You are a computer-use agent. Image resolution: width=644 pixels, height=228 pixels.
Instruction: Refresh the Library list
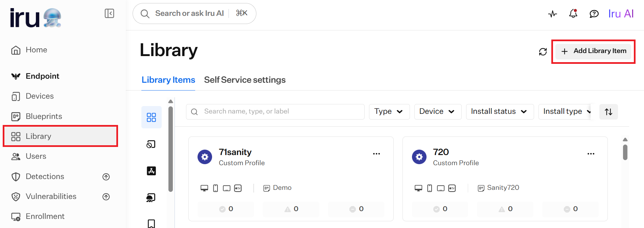point(543,52)
